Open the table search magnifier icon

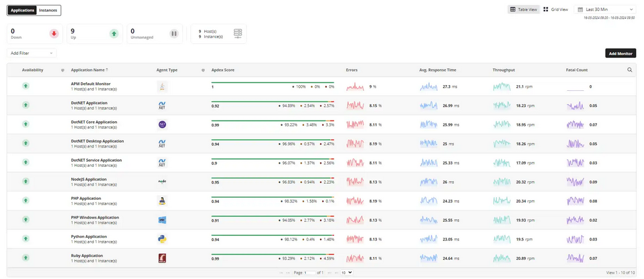click(x=630, y=70)
